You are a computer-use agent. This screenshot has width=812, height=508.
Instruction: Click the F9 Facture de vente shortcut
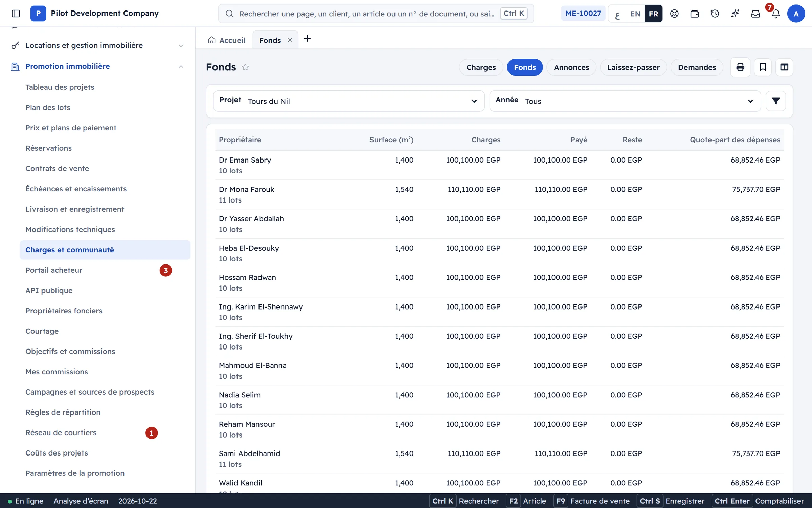tap(592, 501)
